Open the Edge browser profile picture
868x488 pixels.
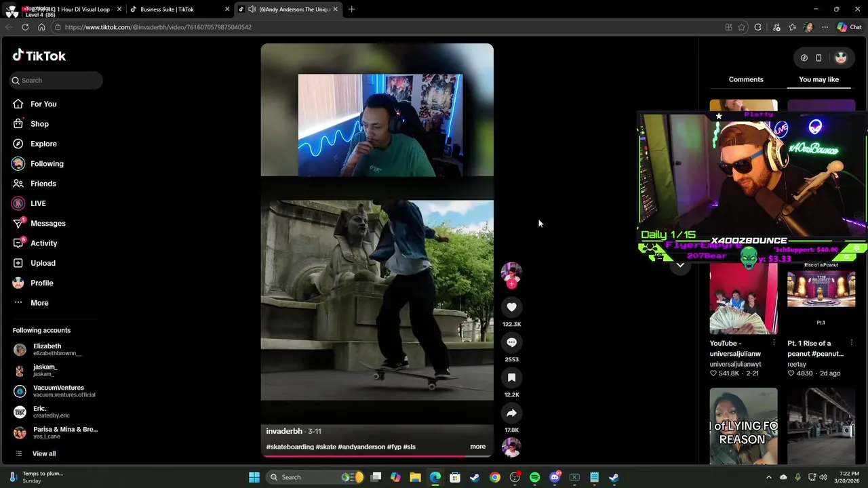point(808,27)
